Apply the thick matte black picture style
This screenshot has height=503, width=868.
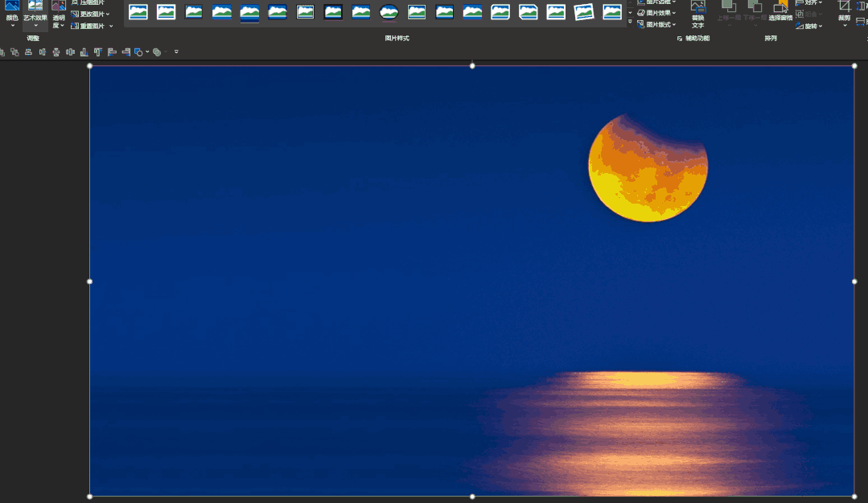tap(333, 11)
